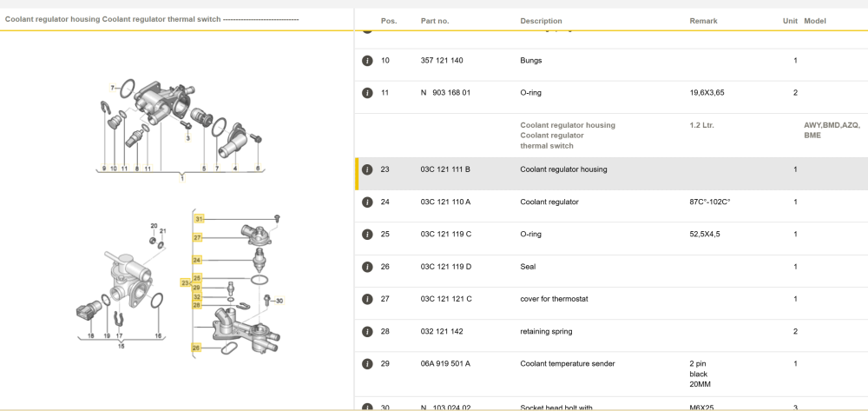Show info for Coolant temperature sender
The image size is (868, 411).
(x=367, y=364)
